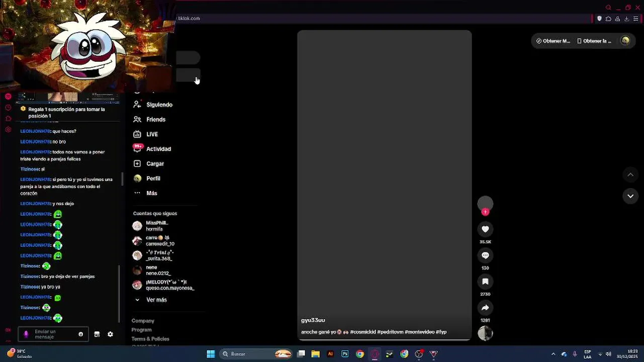This screenshot has width=644, height=362.
Task: Open the queso.con.mayonesa_ account
Action: point(163,285)
